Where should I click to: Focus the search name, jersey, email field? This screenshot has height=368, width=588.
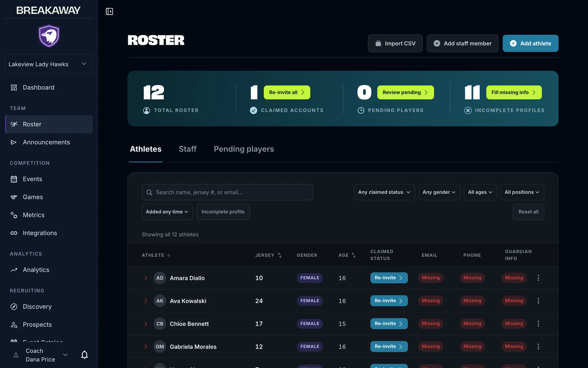pyautogui.click(x=227, y=192)
